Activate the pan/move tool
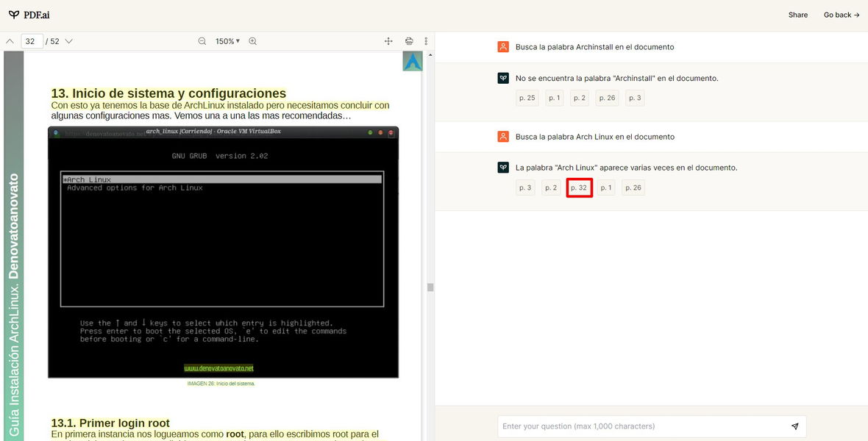This screenshot has height=441, width=868. click(x=388, y=41)
